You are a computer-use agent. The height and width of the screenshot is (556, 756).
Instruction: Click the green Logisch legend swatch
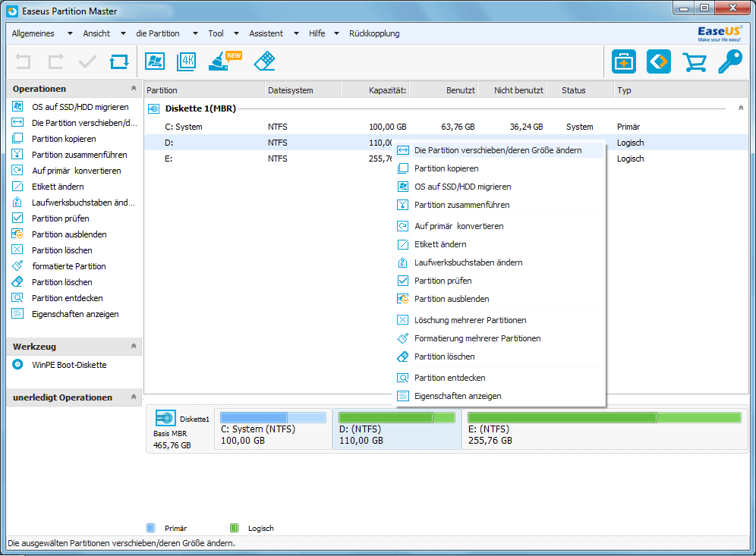(235, 528)
